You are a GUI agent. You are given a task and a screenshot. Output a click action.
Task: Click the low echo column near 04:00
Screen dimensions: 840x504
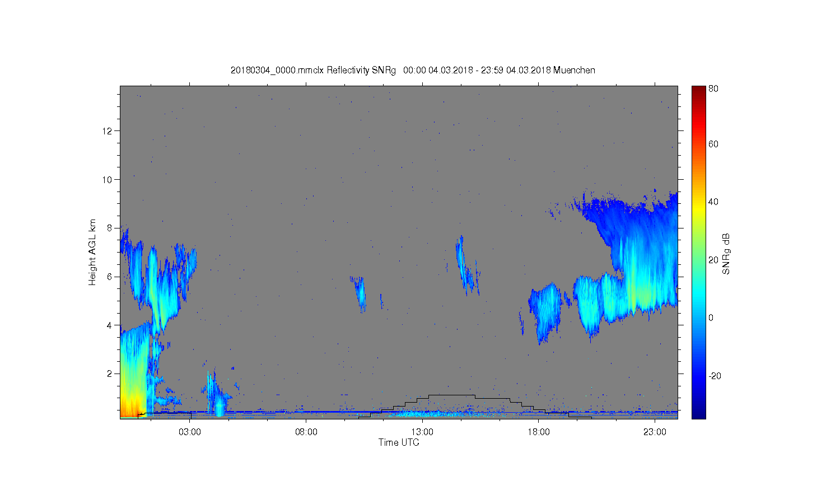pos(217,395)
